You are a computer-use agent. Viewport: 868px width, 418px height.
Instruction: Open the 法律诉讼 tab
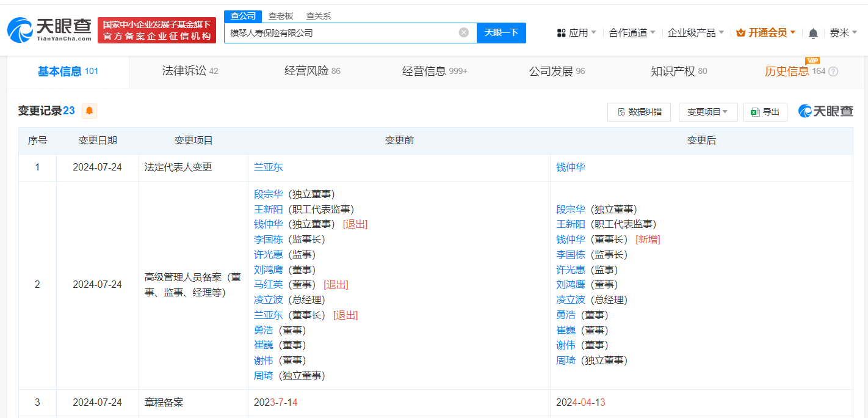(x=189, y=70)
